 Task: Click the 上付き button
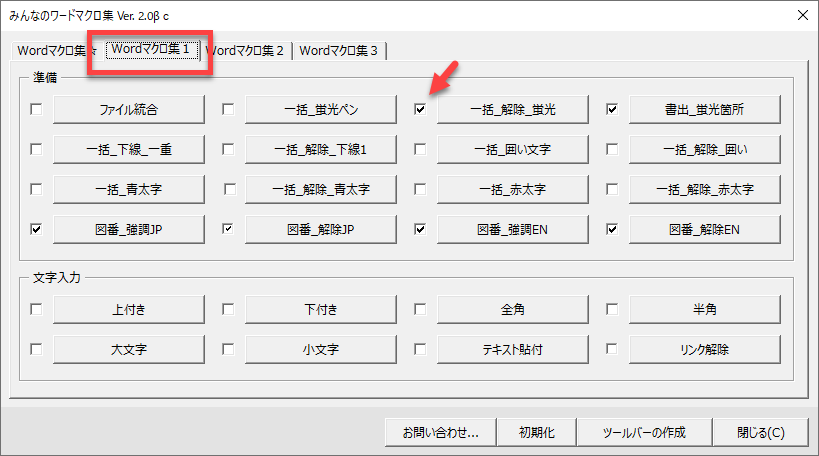[129, 310]
